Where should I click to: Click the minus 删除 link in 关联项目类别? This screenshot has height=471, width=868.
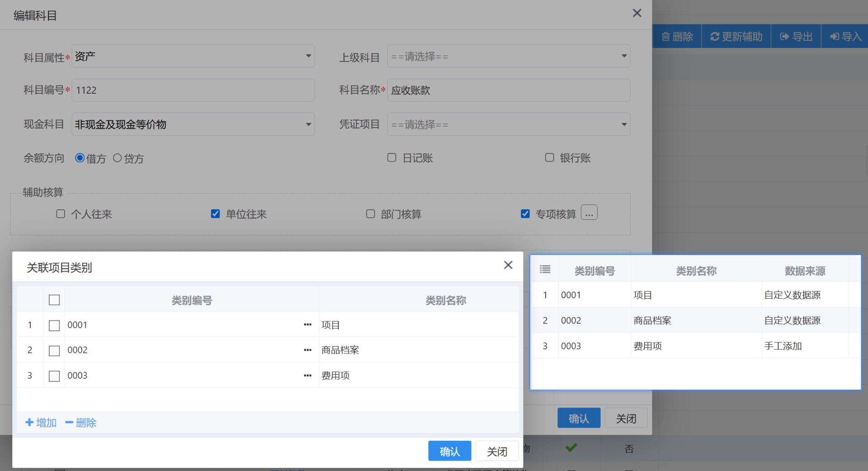click(81, 423)
